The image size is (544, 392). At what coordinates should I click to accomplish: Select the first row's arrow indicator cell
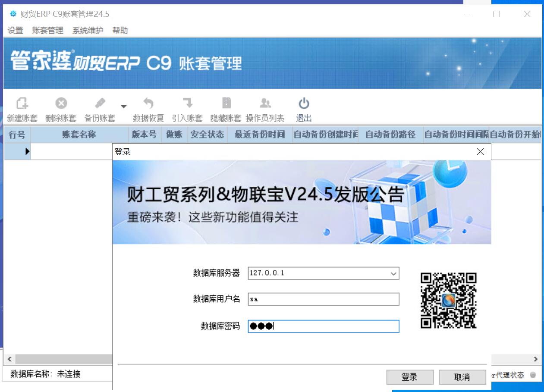(17, 151)
